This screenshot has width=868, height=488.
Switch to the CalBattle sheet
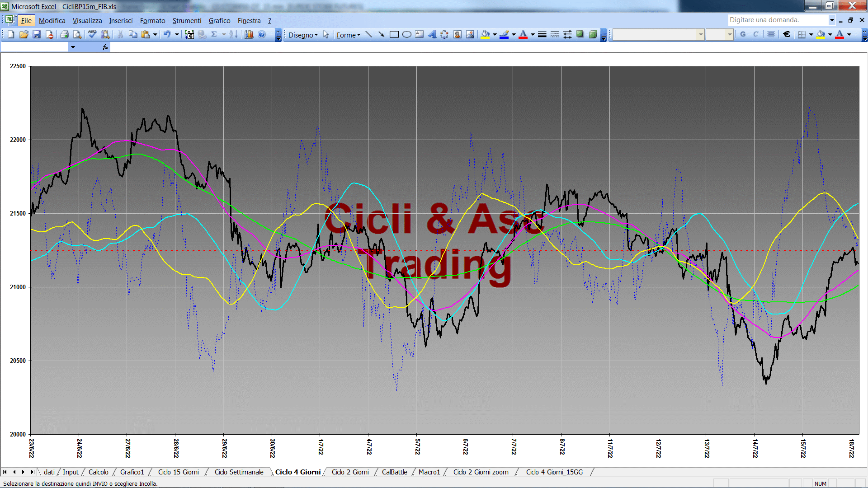(394, 472)
